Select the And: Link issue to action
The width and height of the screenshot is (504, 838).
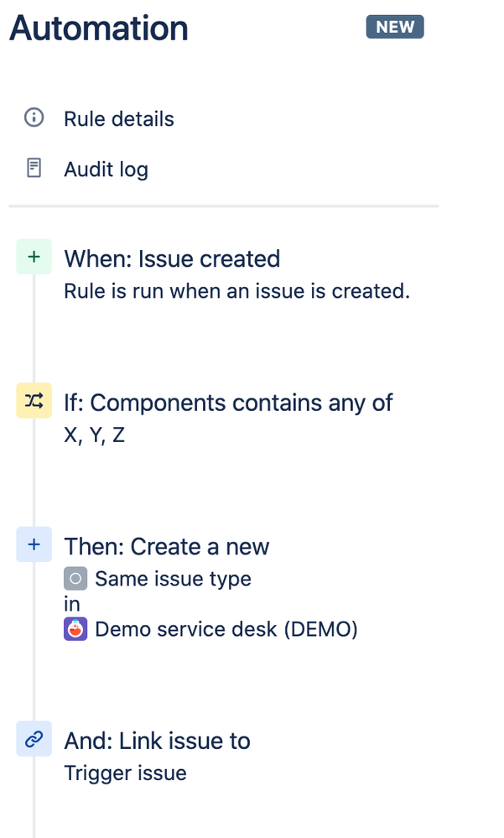(x=157, y=741)
